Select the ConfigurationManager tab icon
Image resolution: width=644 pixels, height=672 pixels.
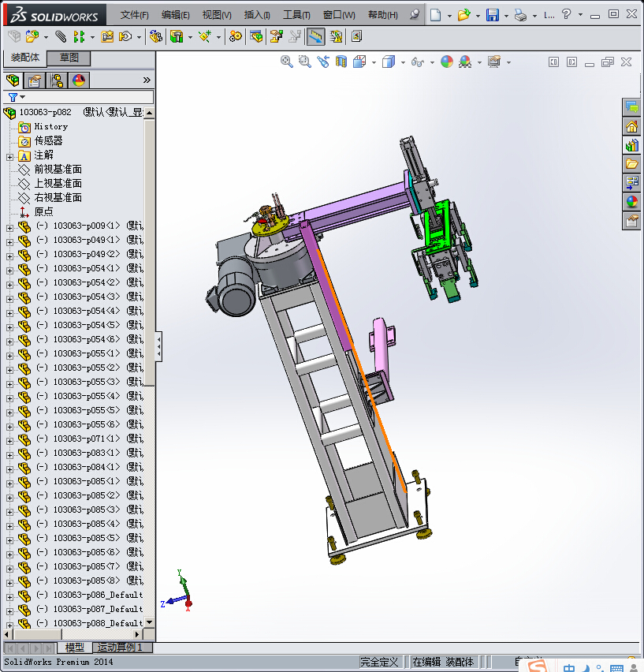(57, 80)
